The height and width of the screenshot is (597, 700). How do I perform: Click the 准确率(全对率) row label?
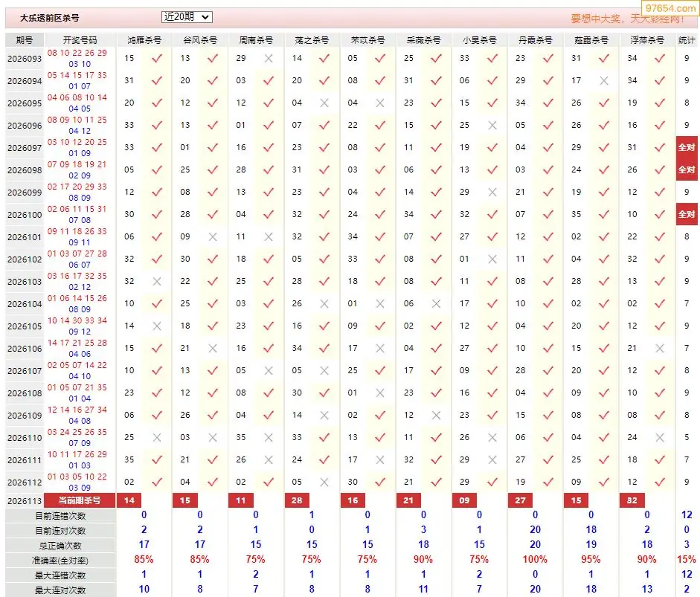60,561
